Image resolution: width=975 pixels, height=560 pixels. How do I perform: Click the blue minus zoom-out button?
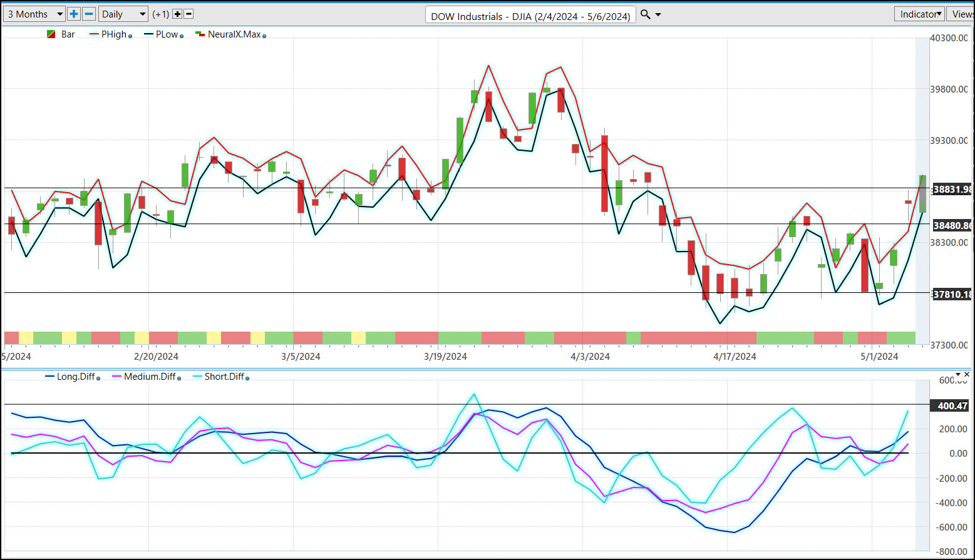point(89,14)
